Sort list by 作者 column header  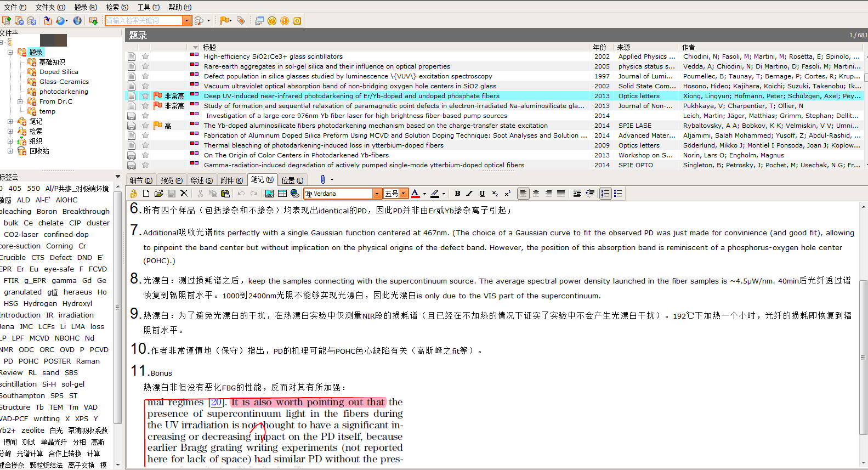(x=771, y=47)
